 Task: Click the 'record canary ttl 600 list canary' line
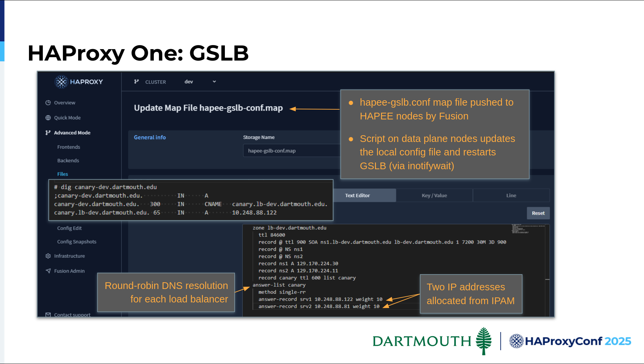[x=307, y=278]
